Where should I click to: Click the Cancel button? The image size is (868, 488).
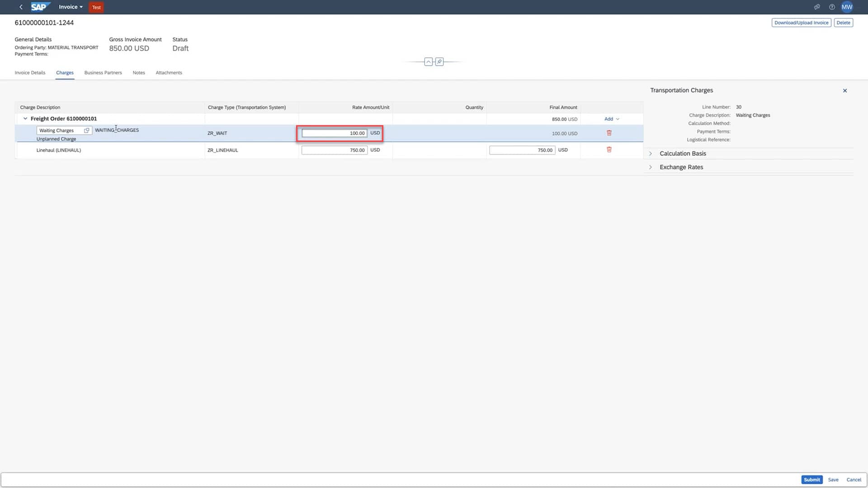click(854, 480)
